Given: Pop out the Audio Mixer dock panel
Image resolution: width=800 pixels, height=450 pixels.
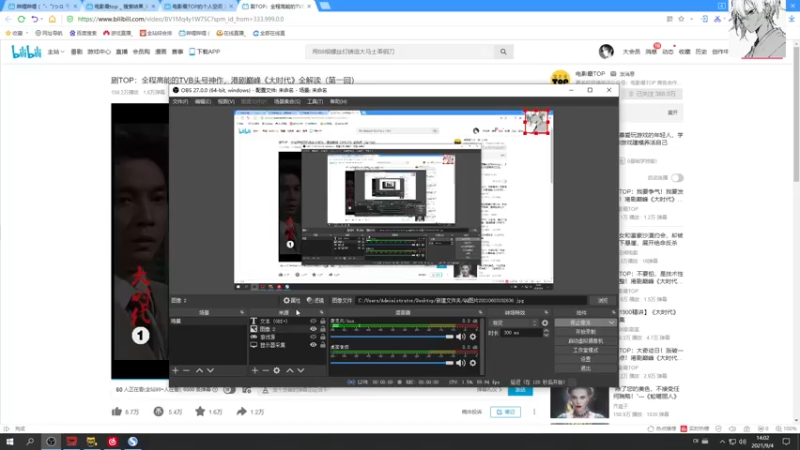Looking at the screenshot, I should (x=480, y=312).
